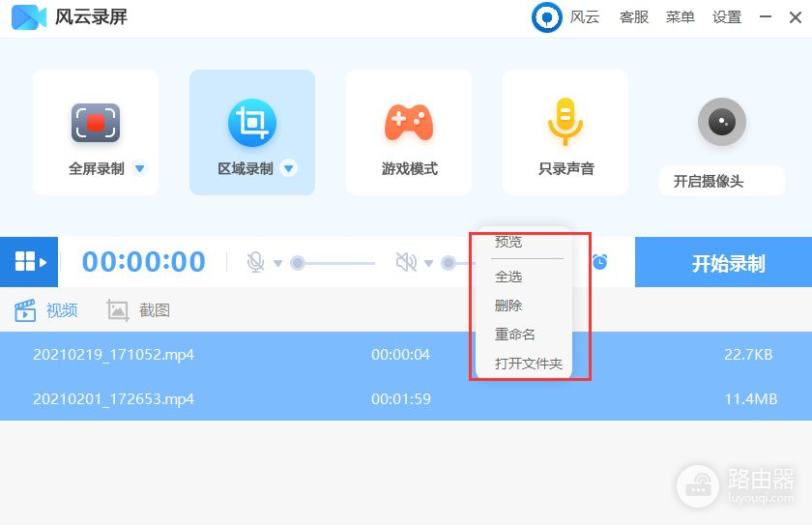812x525 pixels.
Task: Click the game mode controller icon
Action: click(409, 123)
